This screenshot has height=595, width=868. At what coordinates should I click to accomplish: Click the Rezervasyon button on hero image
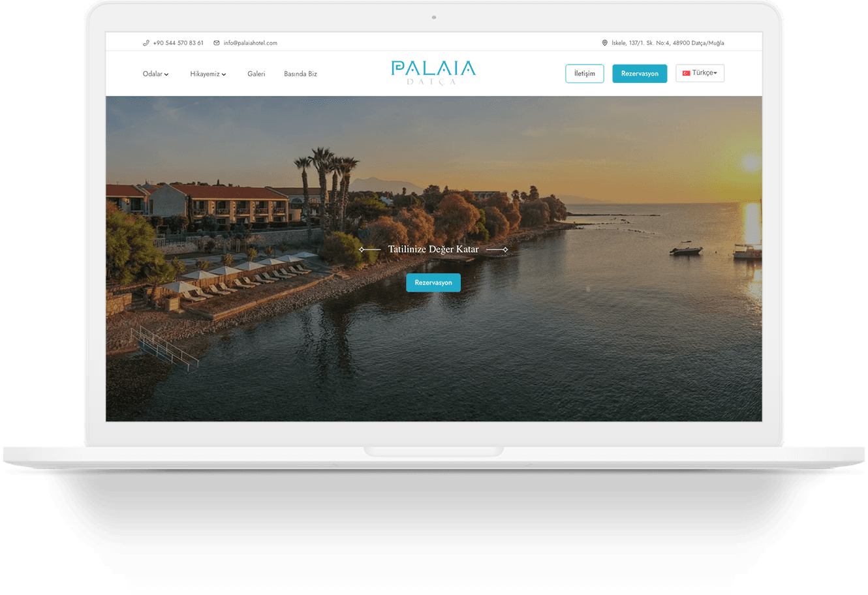[433, 282]
